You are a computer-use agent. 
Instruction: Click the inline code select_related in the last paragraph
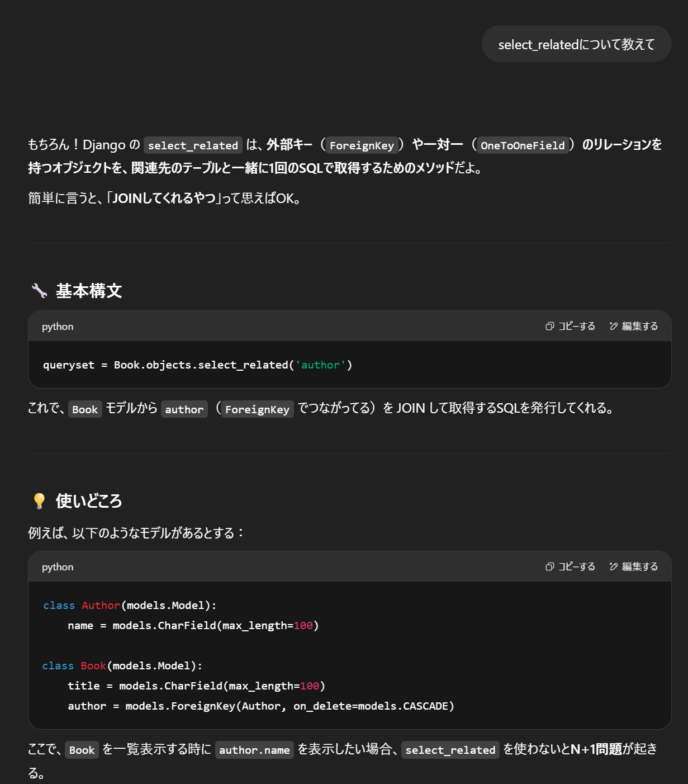[x=450, y=750]
